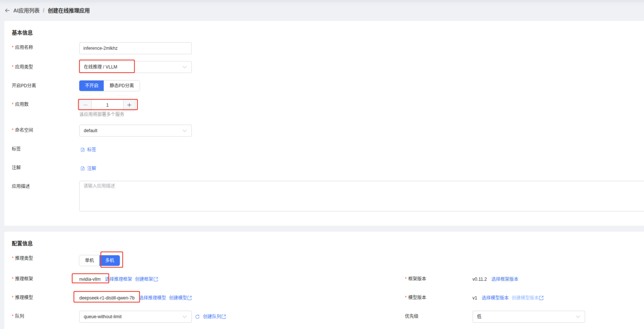This screenshot has height=329, width=644.
Task: Expand the 命名空间 default dropdown
Action: tap(135, 131)
